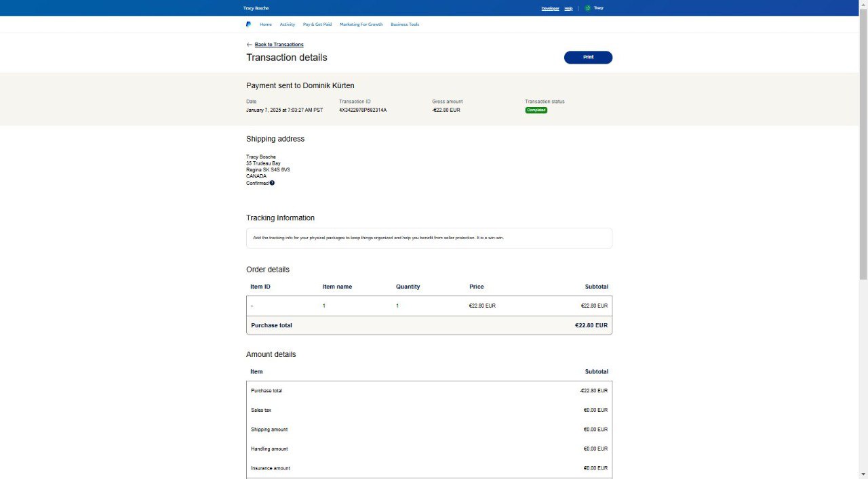Click the green Completed status badge

[536, 110]
